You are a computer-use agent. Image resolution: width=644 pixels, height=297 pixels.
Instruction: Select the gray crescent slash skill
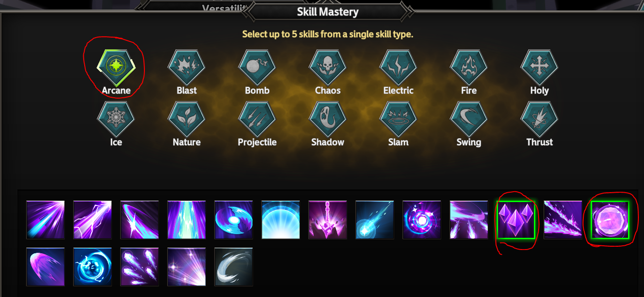234,267
